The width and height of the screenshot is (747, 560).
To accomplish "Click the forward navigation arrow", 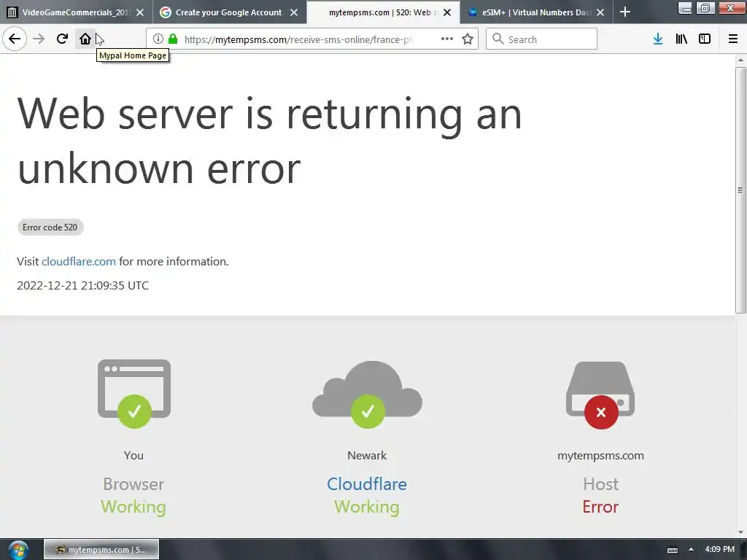I will click(x=39, y=39).
